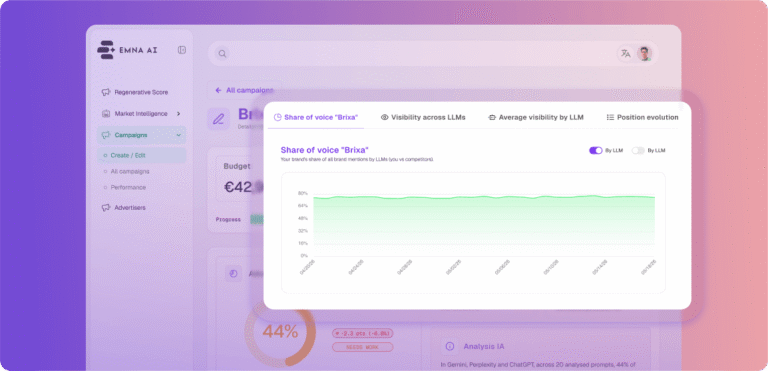Select Performance under Campaigns
The width and height of the screenshot is (768, 371).
[x=128, y=187]
